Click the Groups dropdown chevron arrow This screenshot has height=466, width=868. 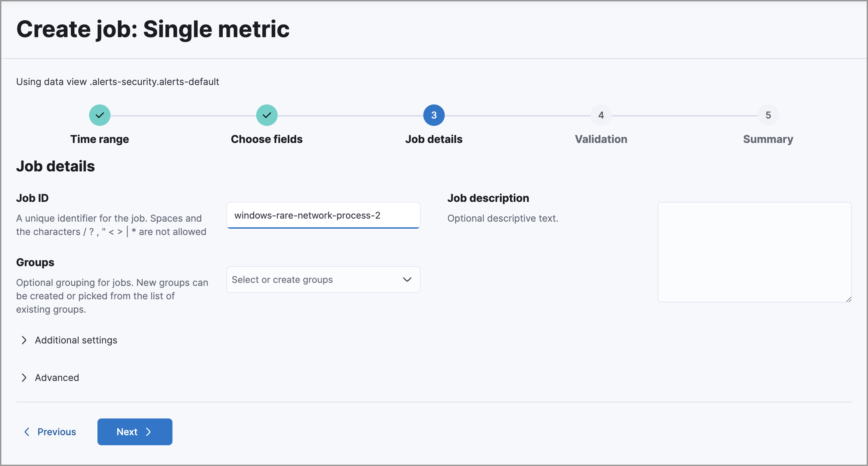[407, 279]
